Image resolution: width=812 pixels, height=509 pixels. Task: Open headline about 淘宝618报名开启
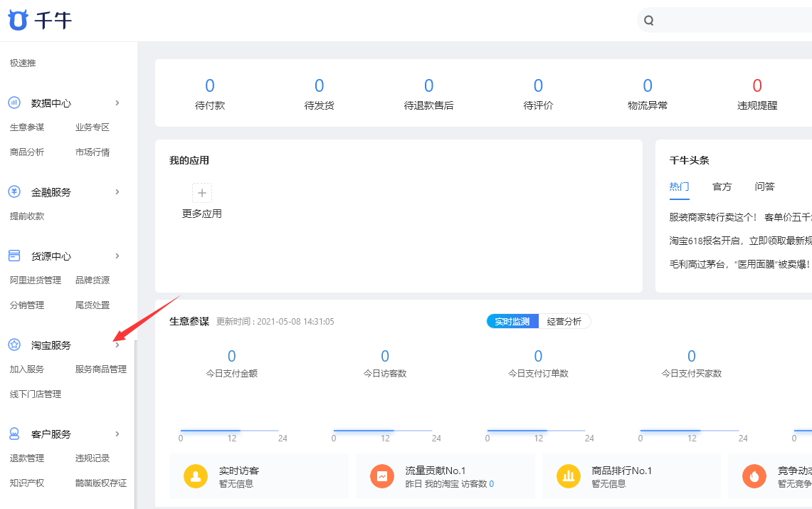pyautogui.click(x=741, y=241)
